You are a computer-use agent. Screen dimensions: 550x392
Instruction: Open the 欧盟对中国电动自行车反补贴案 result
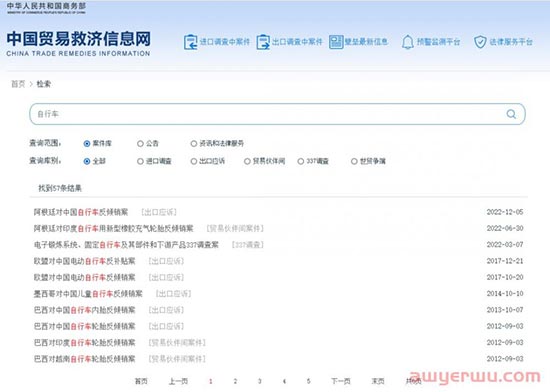click(85, 261)
